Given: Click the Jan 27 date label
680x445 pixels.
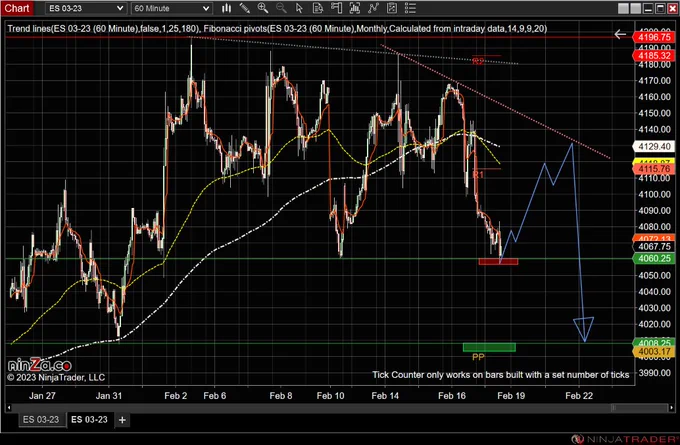Looking at the screenshot, I should 42,396.
